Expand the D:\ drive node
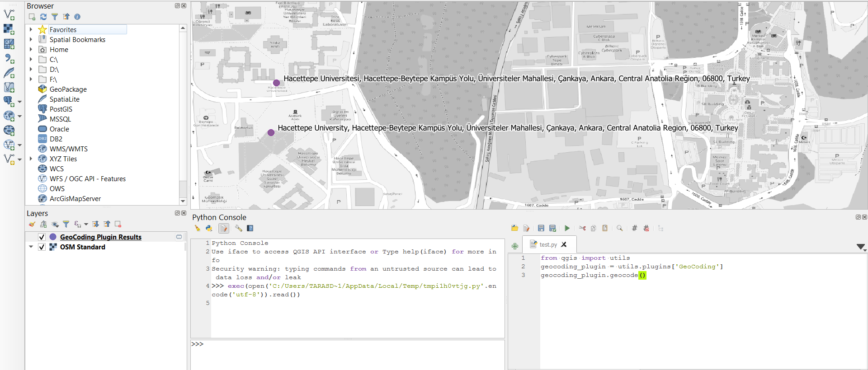 [x=31, y=69]
